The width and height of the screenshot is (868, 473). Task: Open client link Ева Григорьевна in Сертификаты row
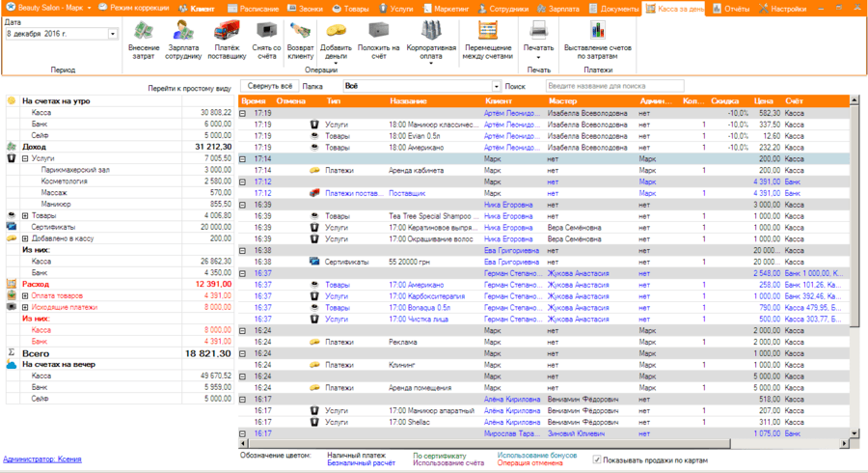[x=511, y=262]
